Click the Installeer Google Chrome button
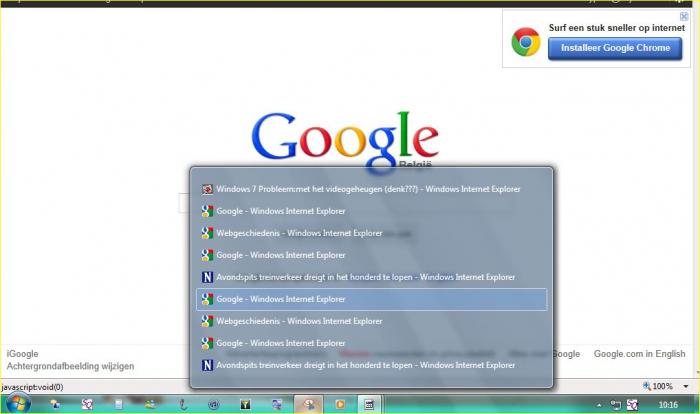The image size is (700, 414). click(615, 48)
